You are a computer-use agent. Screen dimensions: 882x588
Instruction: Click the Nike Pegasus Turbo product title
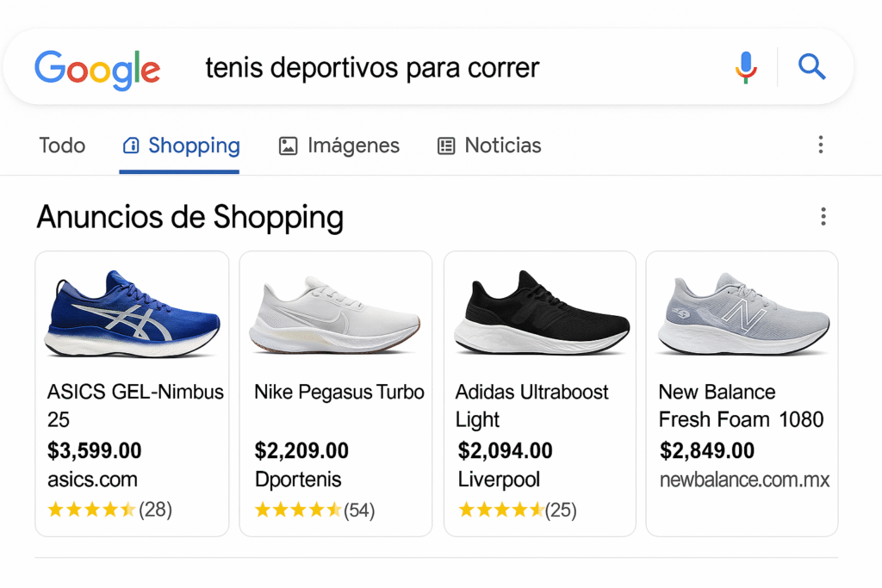tap(339, 393)
